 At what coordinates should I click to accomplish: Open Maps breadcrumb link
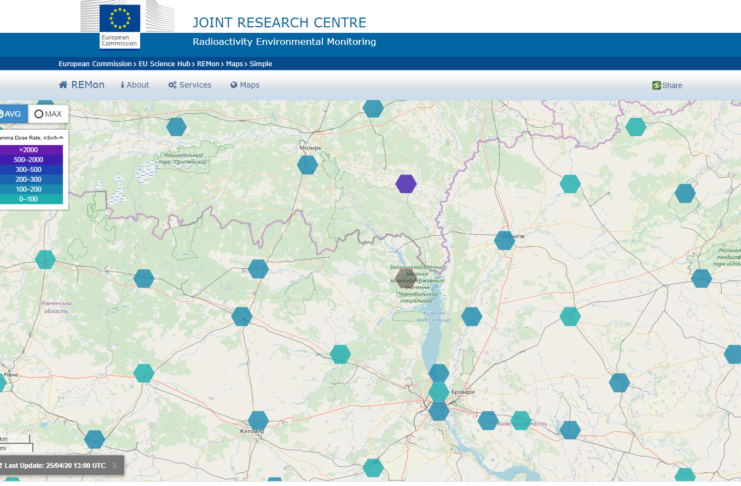click(234, 64)
